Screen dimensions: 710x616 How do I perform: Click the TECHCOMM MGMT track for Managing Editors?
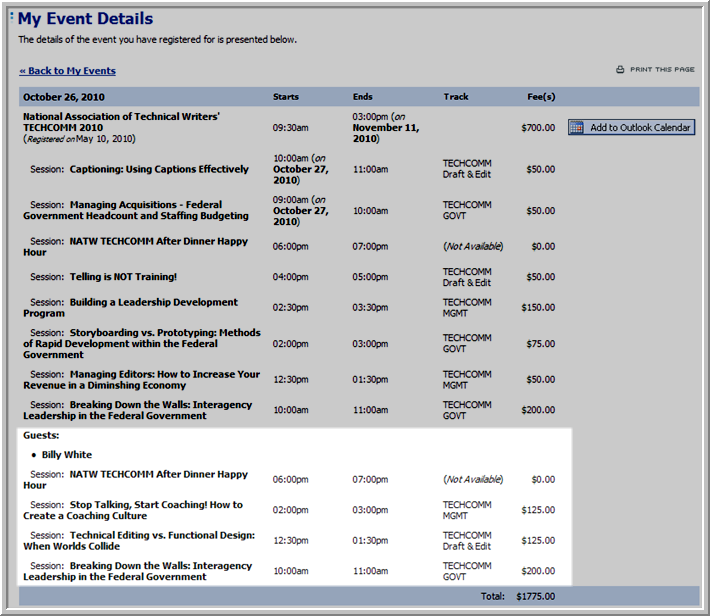[x=467, y=380]
